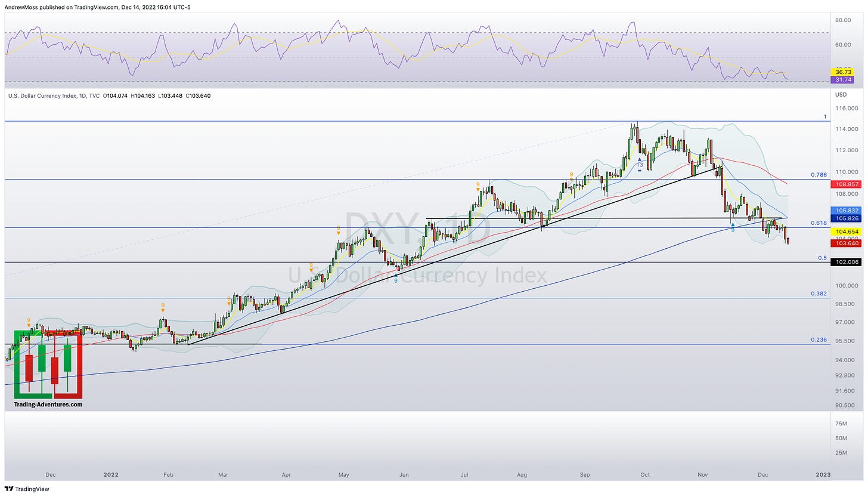
Task: Click 112.000 on the price axis
Action: 845,150
